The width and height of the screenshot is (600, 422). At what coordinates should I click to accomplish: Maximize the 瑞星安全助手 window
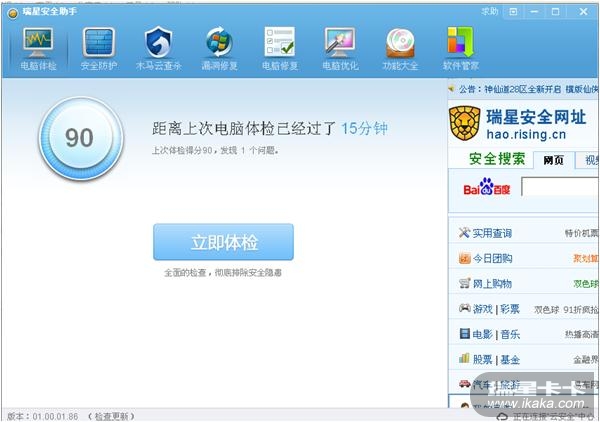(x=555, y=12)
